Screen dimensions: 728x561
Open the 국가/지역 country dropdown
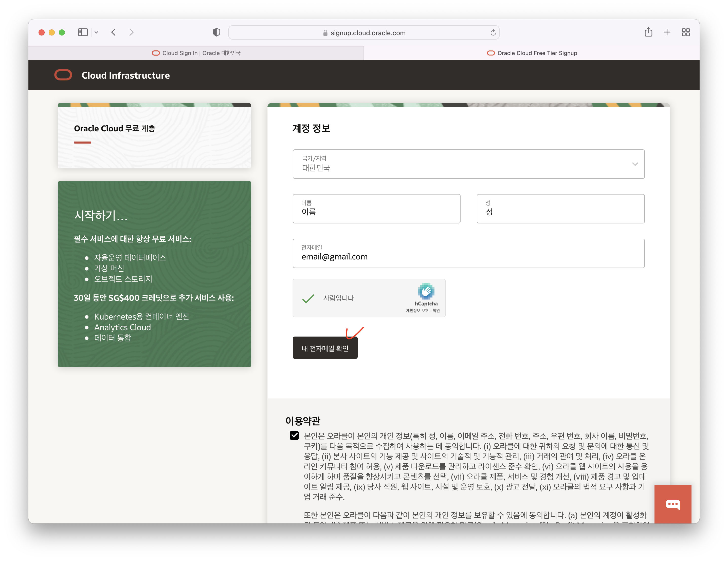[x=468, y=164]
